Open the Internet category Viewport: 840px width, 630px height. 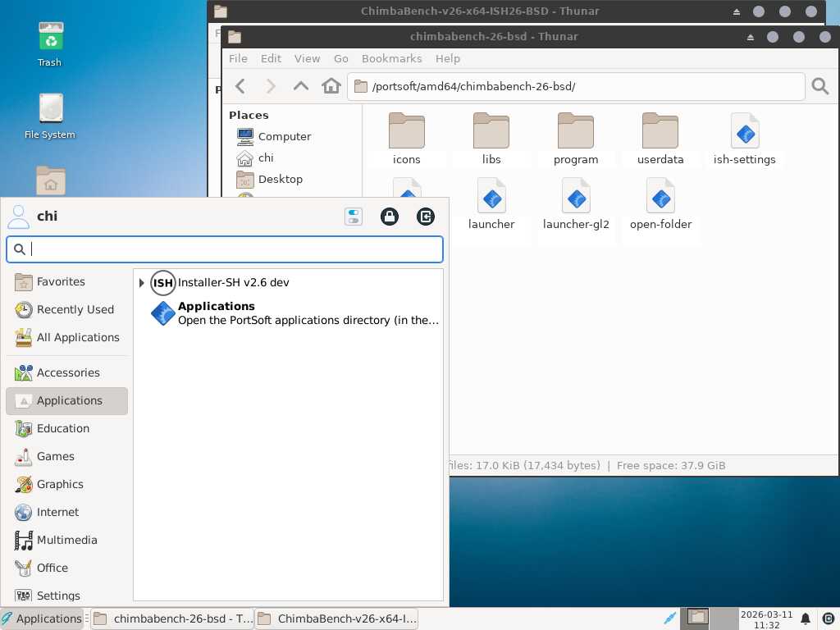57,512
